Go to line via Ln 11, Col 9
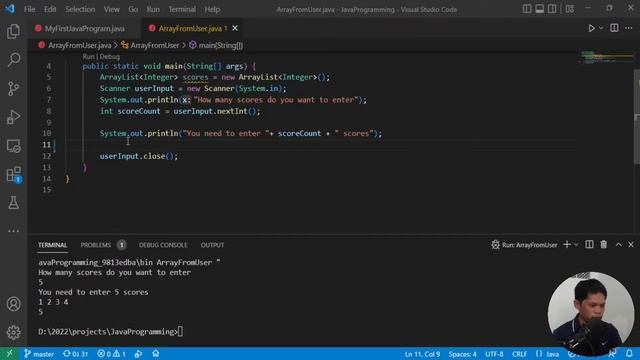This screenshot has width=640, height=360. click(422, 354)
